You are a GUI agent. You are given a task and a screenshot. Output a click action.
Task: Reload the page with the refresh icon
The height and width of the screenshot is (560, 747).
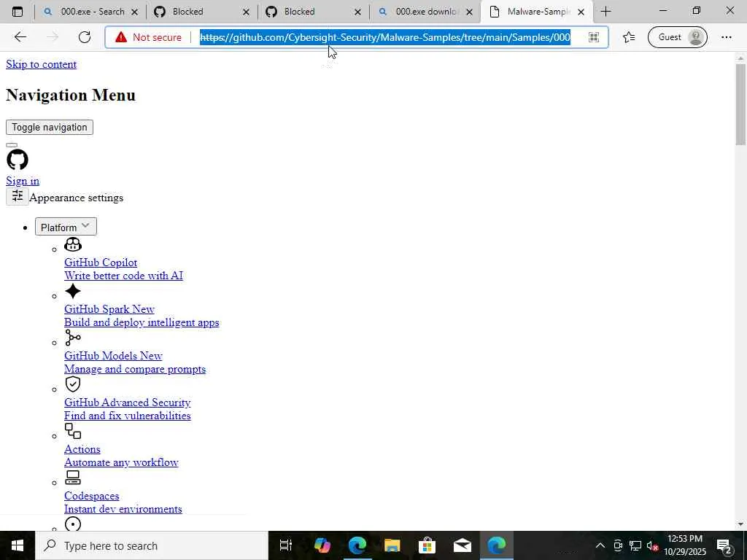click(x=85, y=37)
